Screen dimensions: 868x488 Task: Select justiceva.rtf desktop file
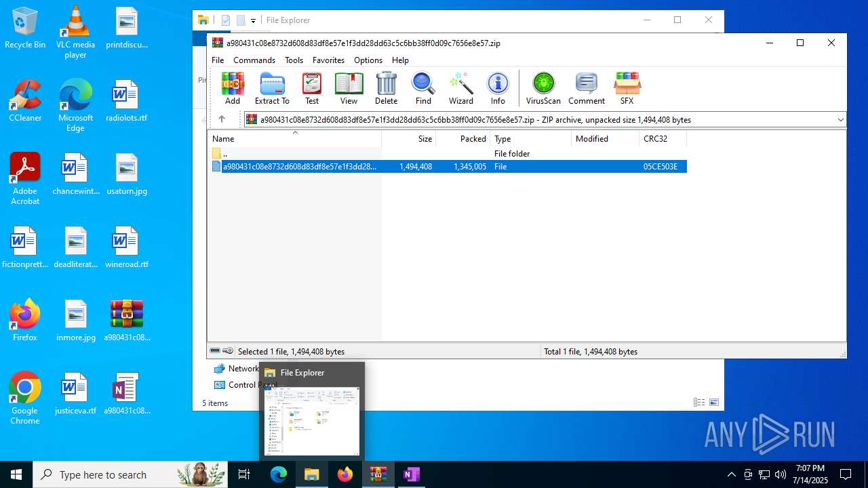click(75, 393)
